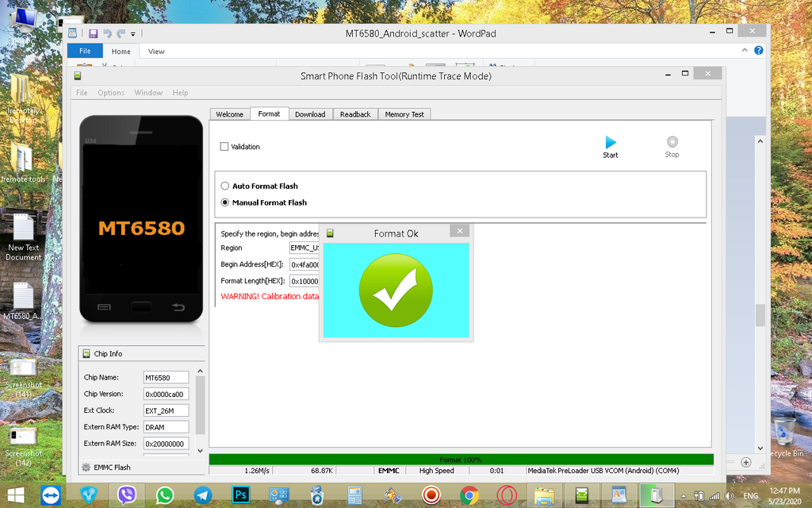Click the Ext Clock field EXT_26M

167,410
